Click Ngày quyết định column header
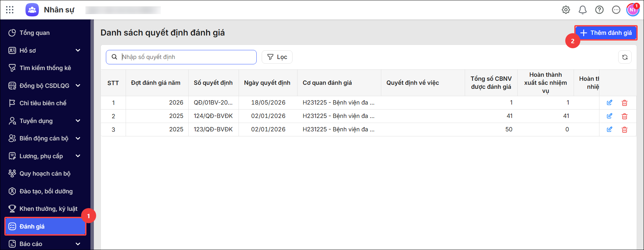This screenshot has width=644, height=250. [267, 83]
